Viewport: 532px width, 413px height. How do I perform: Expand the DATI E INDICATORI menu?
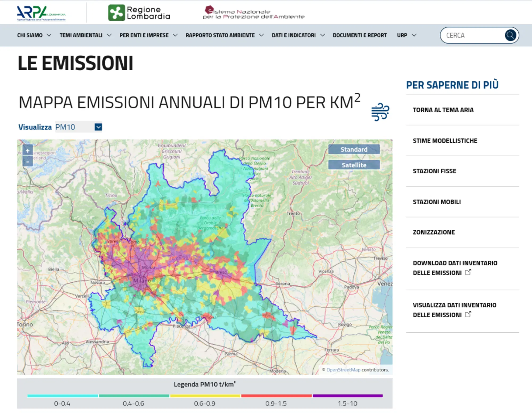tap(294, 35)
